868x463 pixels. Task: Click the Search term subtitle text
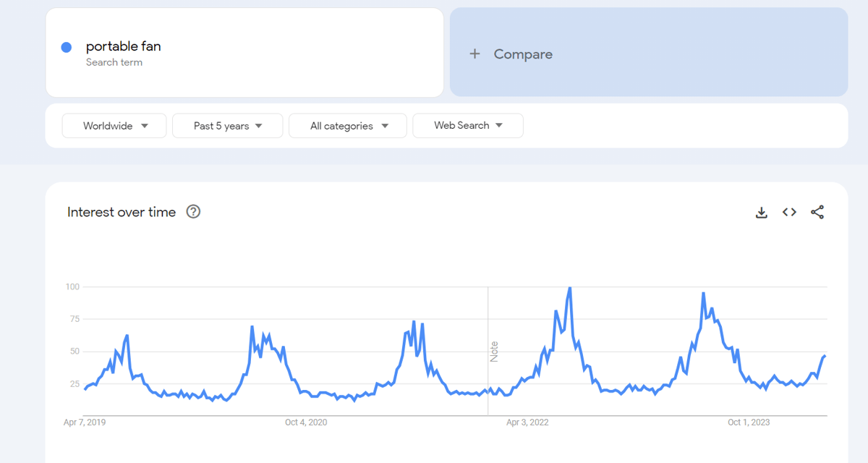114,62
